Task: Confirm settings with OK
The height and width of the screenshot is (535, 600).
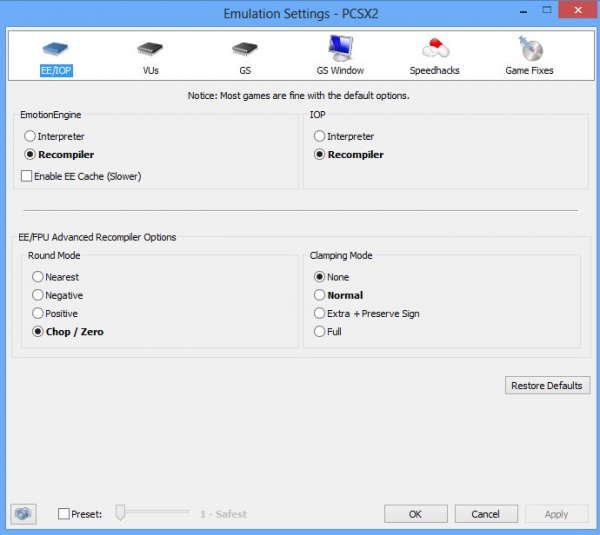Action: (x=416, y=514)
